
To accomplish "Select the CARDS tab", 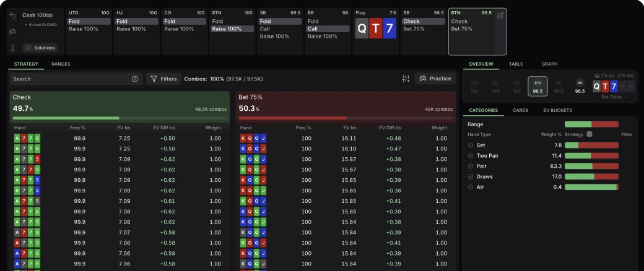I will pyautogui.click(x=520, y=111).
